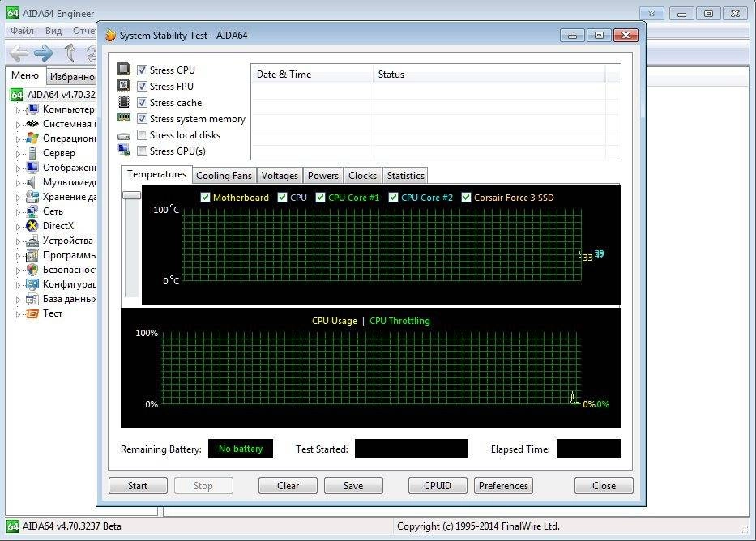
Task: Select the Мультимедиа speaker icon
Action: 32,182
